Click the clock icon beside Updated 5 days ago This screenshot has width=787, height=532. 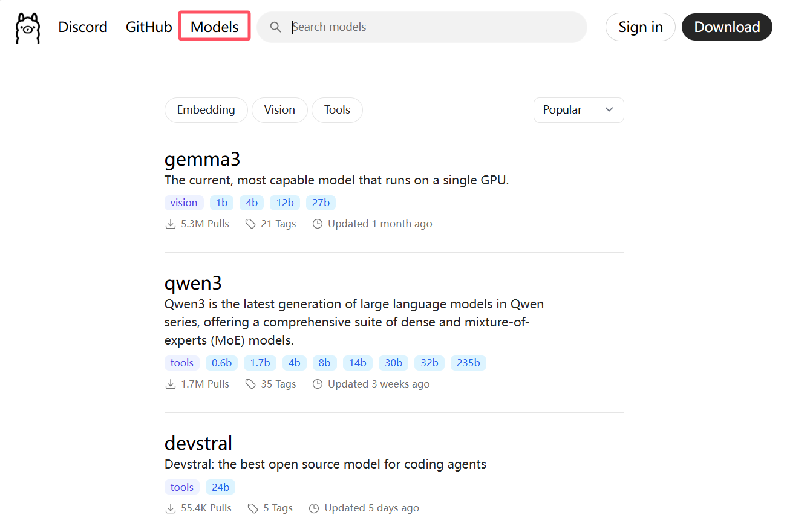pos(314,508)
